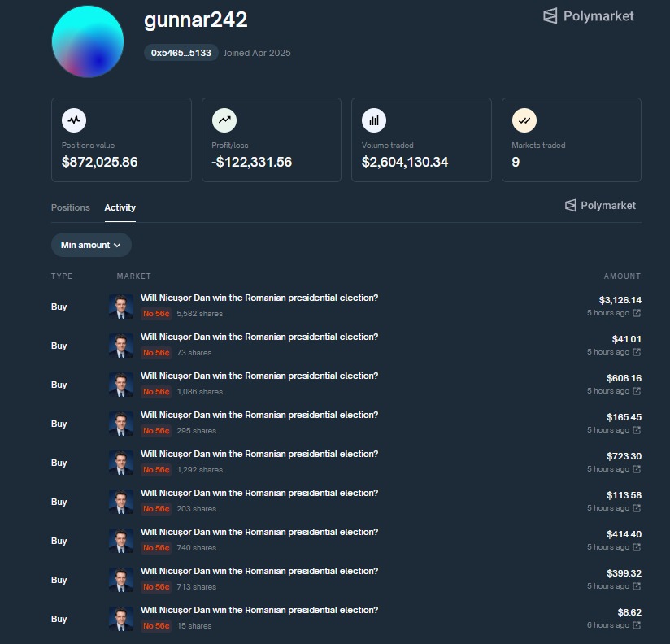Copy the wallet address 0x5465...5133
Image resolution: width=670 pixels, height=644 pixels.
181,53
